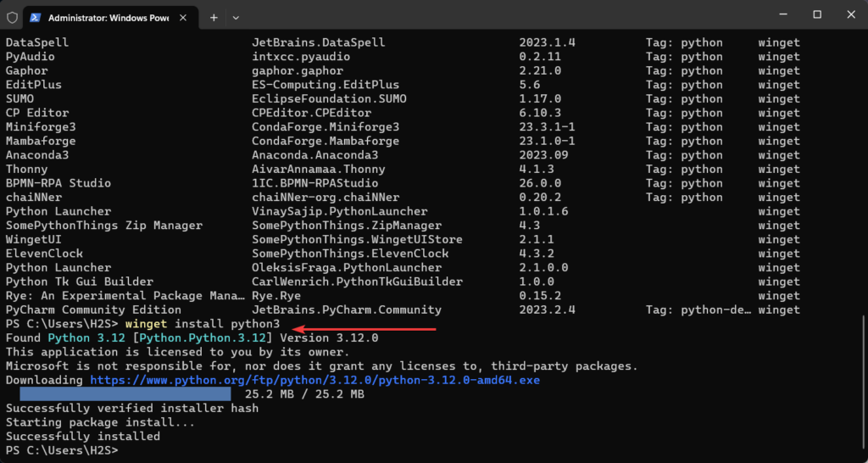Click 'EclipseFoundation.SUMO' package ID

point(329,99)
